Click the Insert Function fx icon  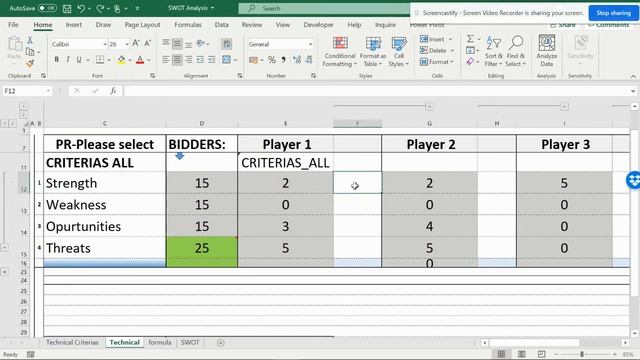(x=113, y=91)
